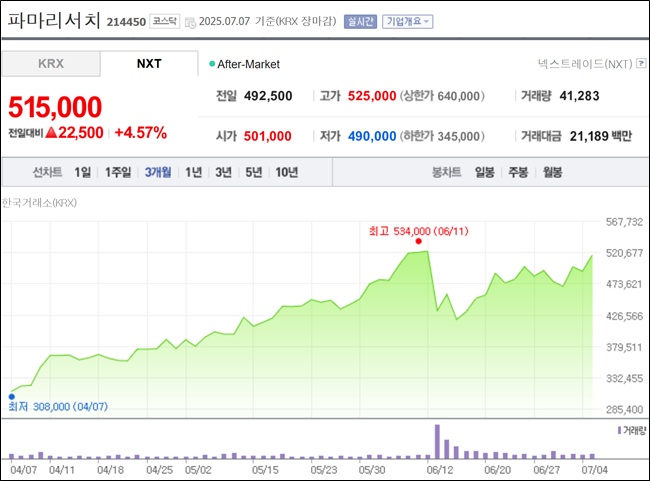Click the red up-triangle change indicator

pyautogui.click(x=51, y=133)
